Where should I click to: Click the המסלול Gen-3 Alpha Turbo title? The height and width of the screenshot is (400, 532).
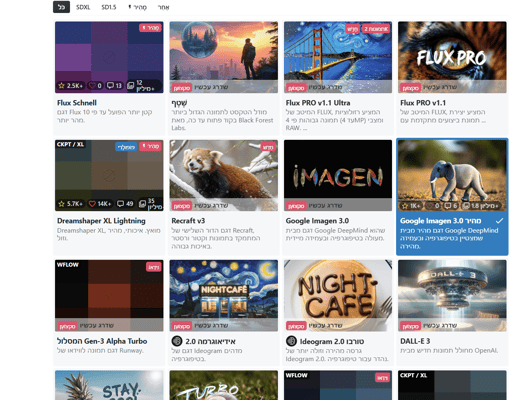point(102,341)
